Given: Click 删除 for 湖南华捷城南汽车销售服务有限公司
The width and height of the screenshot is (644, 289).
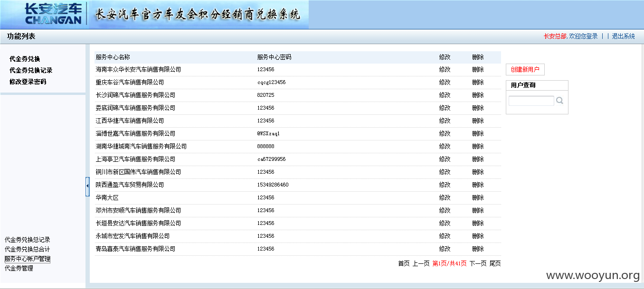Looking at the screenshot, I should click(x=478, y=146).
